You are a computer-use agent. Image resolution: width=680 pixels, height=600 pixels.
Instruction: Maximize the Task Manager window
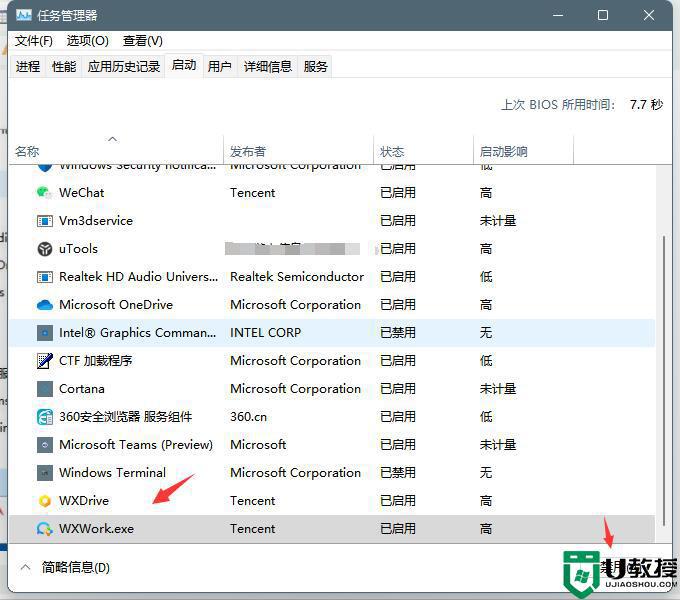pos(602,15)
